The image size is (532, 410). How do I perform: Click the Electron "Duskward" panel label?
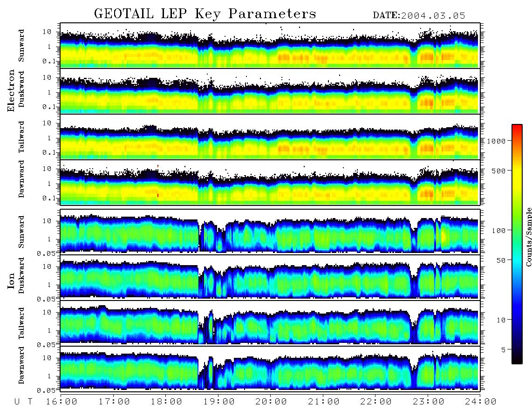(x=21, y=89)
